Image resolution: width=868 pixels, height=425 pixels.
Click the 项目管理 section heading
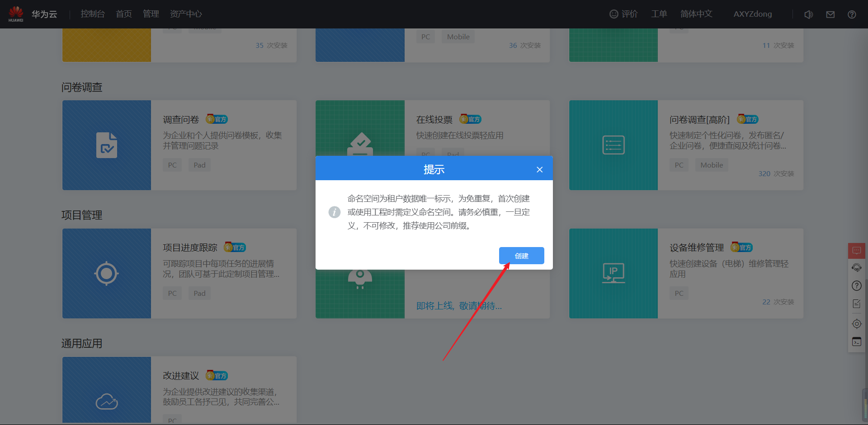tap(82, 215)
